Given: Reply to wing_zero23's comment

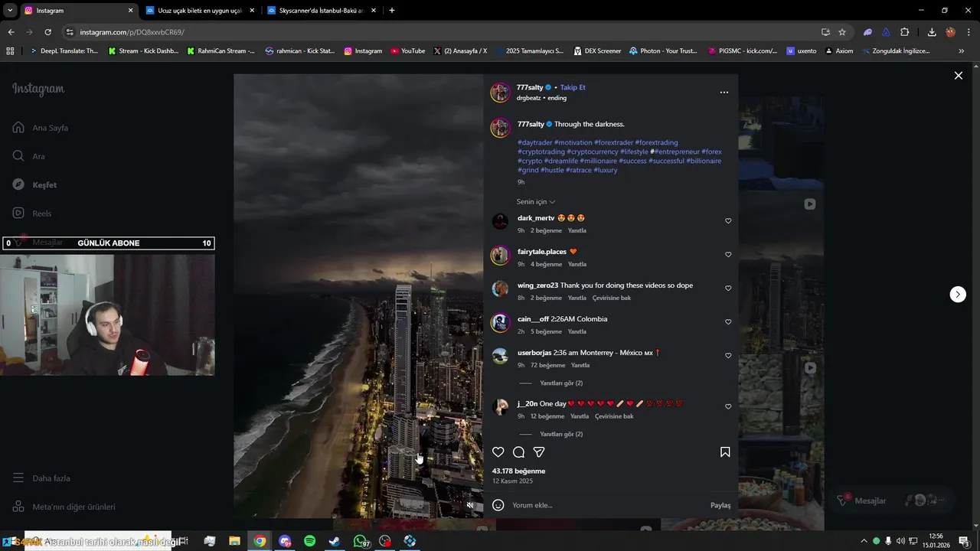Looking at the screenshot, I should point(577,298).
